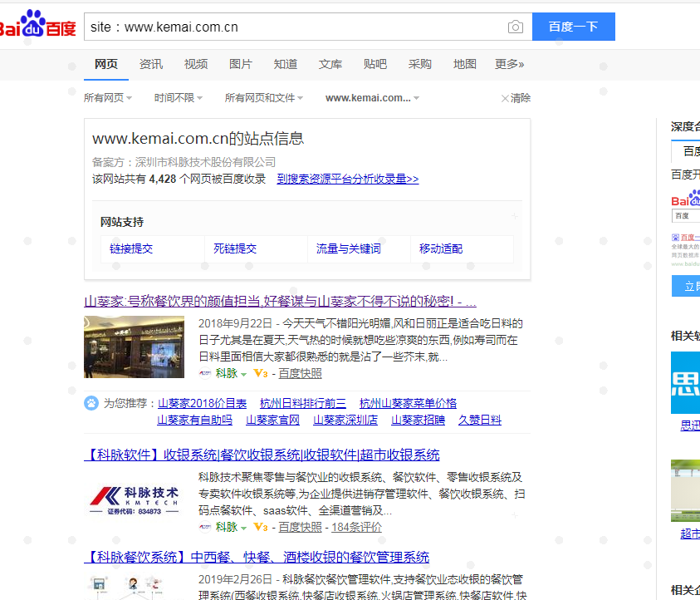
Task: Click the paw recommendation icon
Action: (x=91, y=403)
